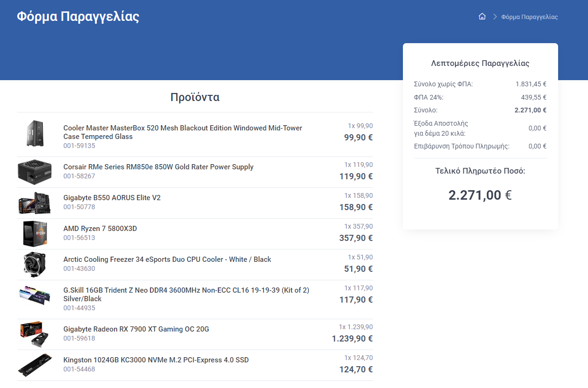Image resolution: width=588 pixels, height=388 pixels.
Task: Click the bold 119,90 € power supply price
Action: coord(356,176)
